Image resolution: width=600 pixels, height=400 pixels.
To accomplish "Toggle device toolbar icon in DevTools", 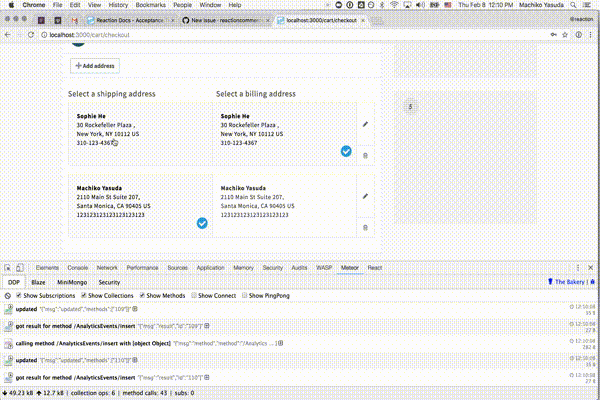I will [20, 268].
